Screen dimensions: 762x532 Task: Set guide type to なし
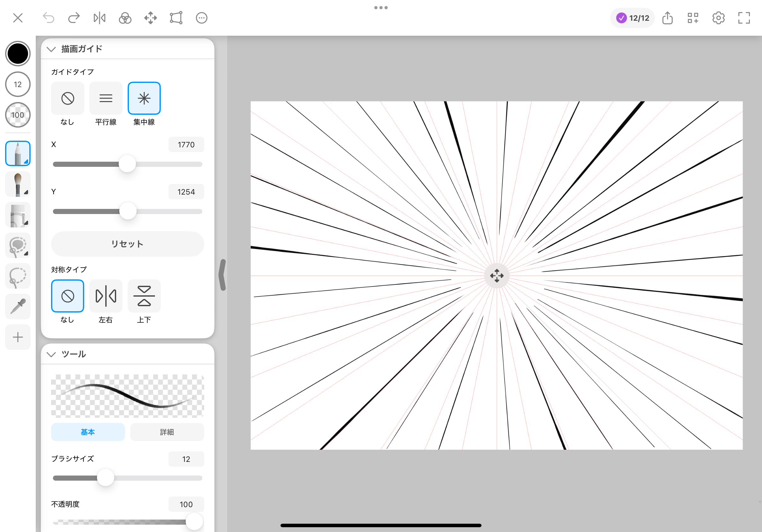[x=67, y=98]
